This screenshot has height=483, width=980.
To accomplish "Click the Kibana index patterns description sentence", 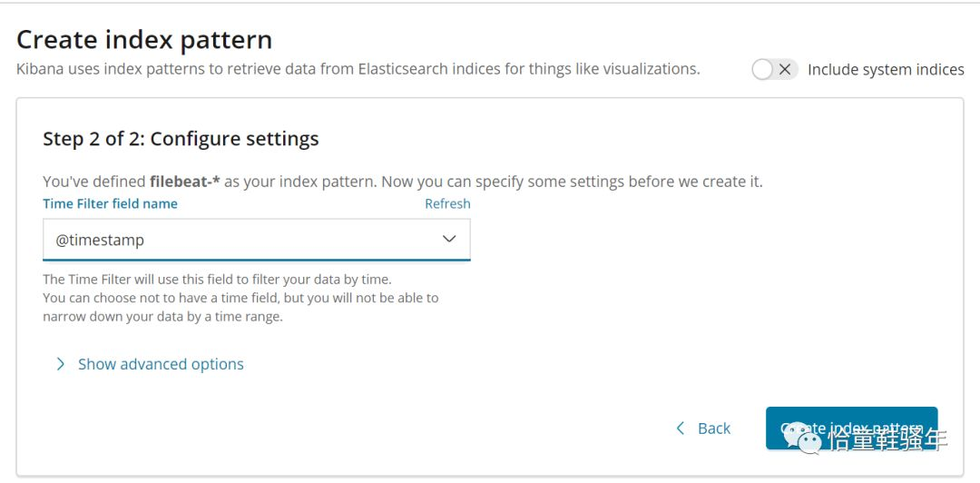I will 358,69.
